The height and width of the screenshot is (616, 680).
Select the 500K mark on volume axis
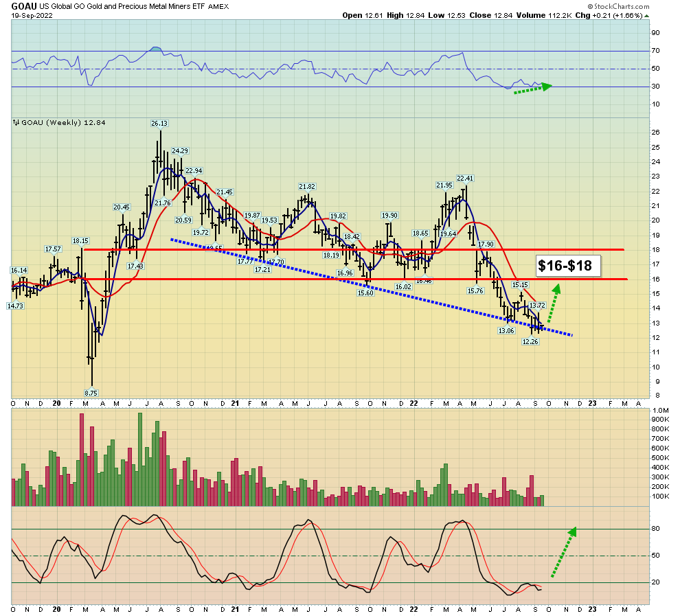pos(661,458)
